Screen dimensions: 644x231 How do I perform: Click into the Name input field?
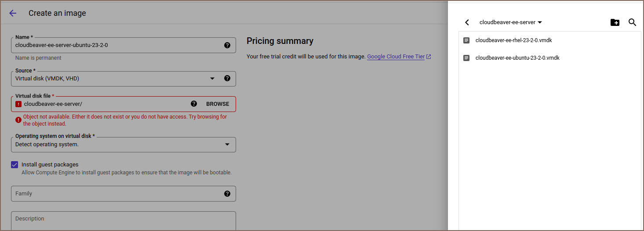(x=114, y=45)
